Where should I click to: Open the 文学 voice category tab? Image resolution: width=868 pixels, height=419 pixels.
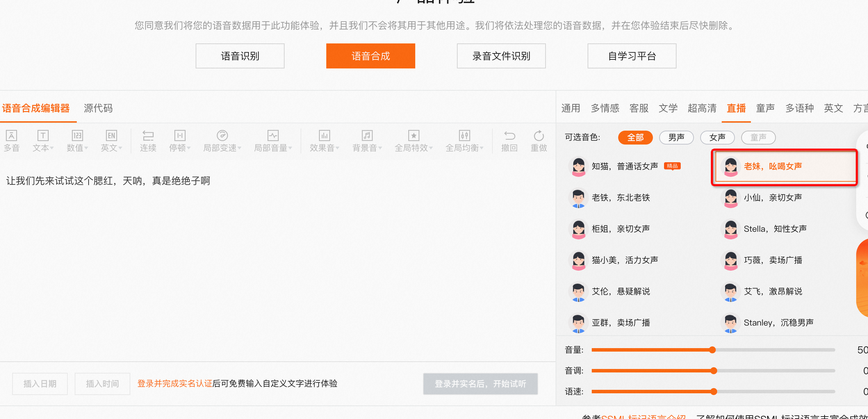pos(668,108)
